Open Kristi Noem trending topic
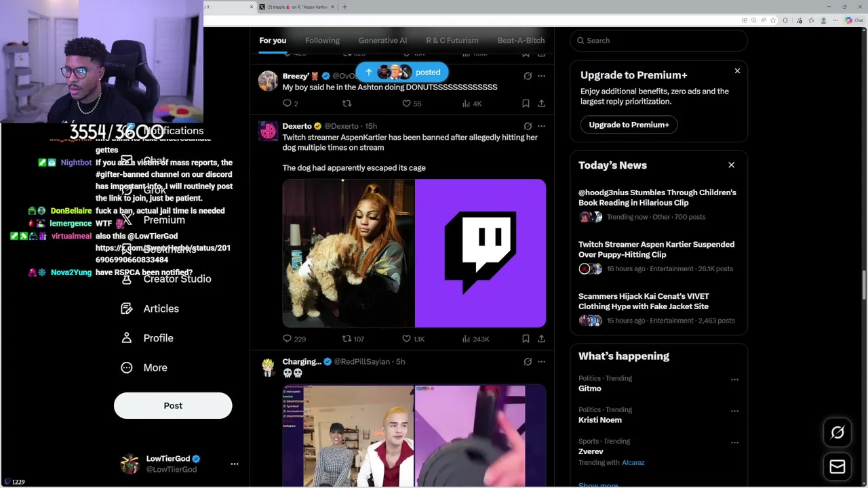 599,420
